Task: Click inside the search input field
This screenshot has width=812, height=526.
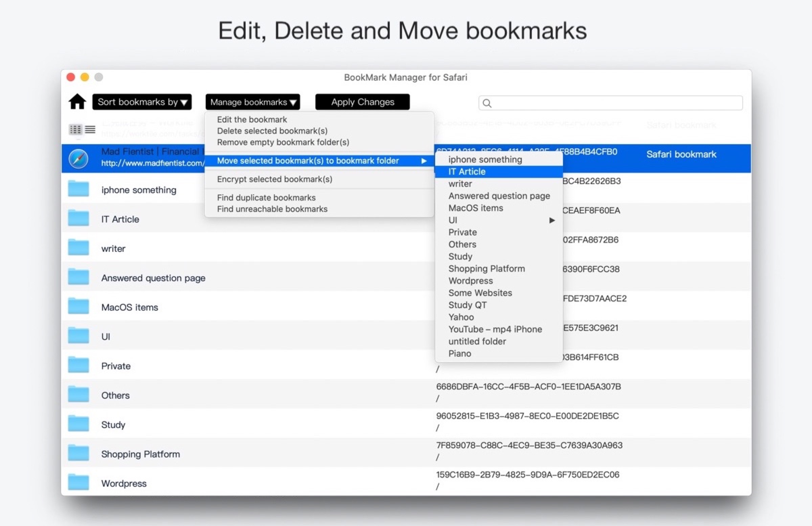Action: tap(611, 103)
